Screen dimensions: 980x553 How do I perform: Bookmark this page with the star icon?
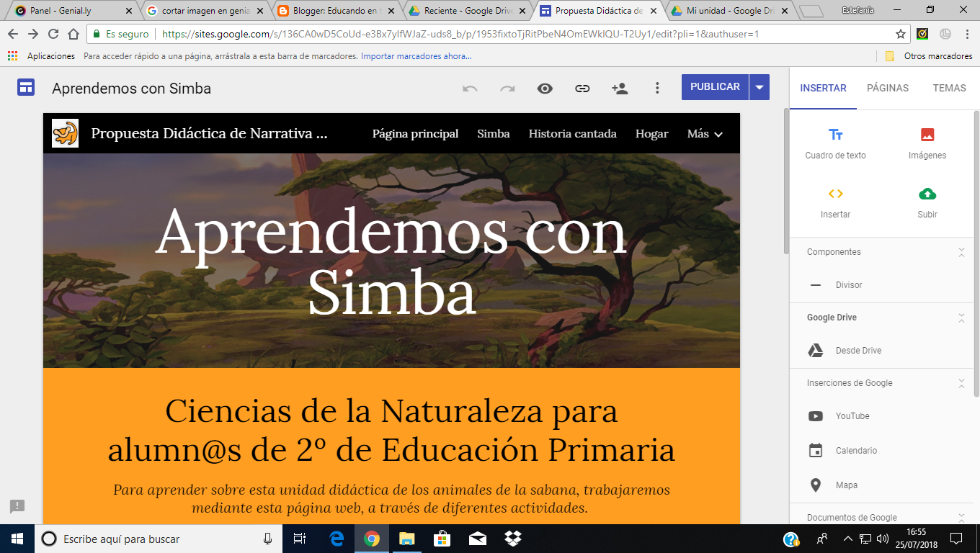pos(901,34)
